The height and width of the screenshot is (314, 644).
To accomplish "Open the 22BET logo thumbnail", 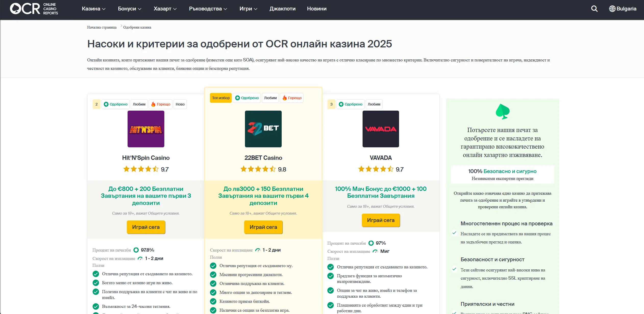I will (263, 129).
